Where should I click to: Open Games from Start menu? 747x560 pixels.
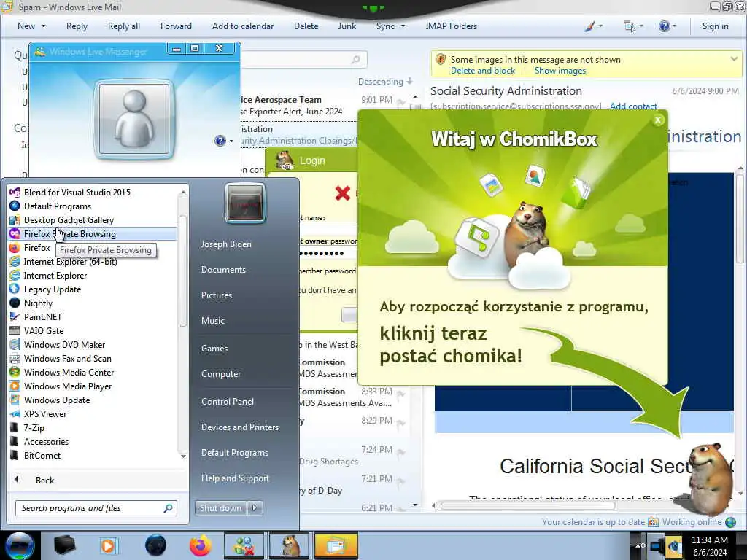pyautogui.click(x=214, y=349)
